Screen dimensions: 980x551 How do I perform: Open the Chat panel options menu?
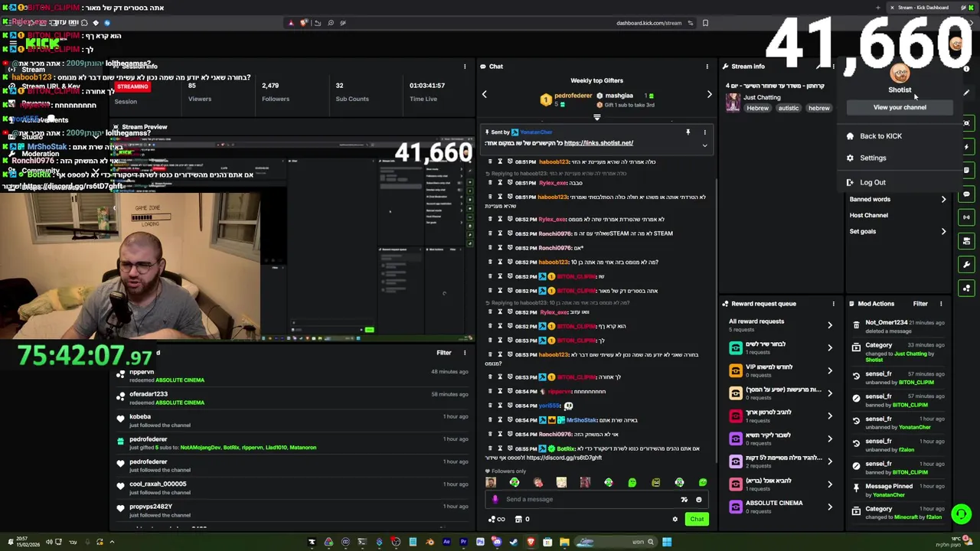coord(707,67)
